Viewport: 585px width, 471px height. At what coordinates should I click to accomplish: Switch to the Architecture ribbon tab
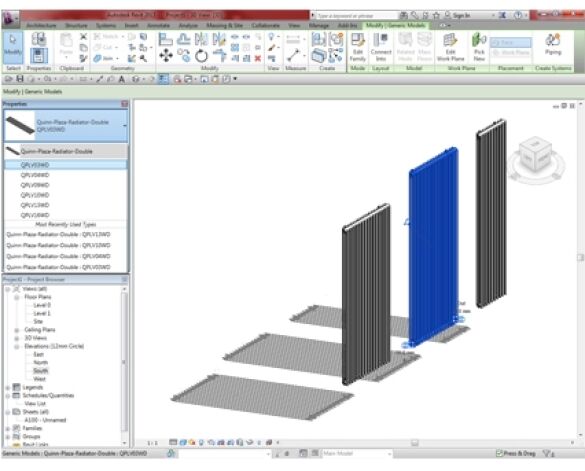click(41, 25)
